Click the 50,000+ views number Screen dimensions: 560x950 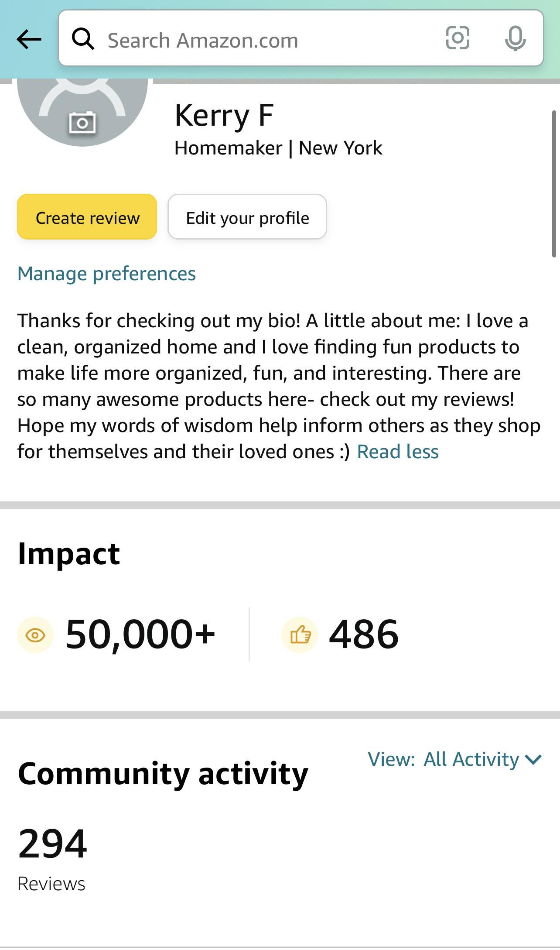pyautogui.click(x=140, y=634)
